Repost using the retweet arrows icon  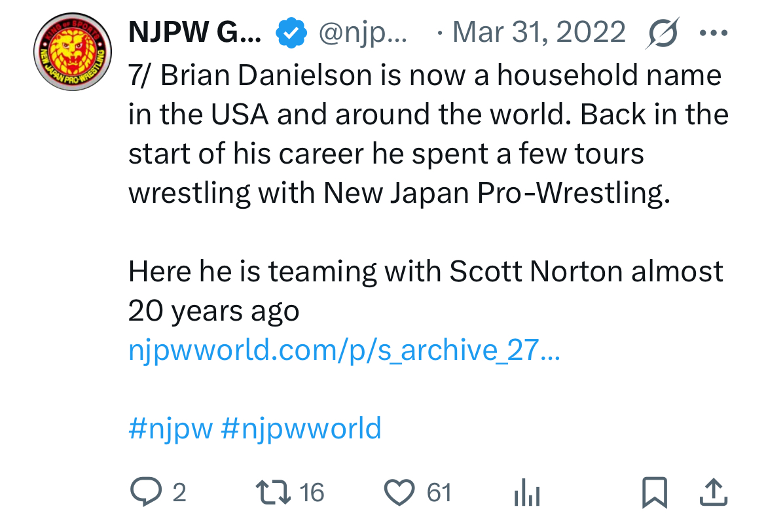(272, 492)
